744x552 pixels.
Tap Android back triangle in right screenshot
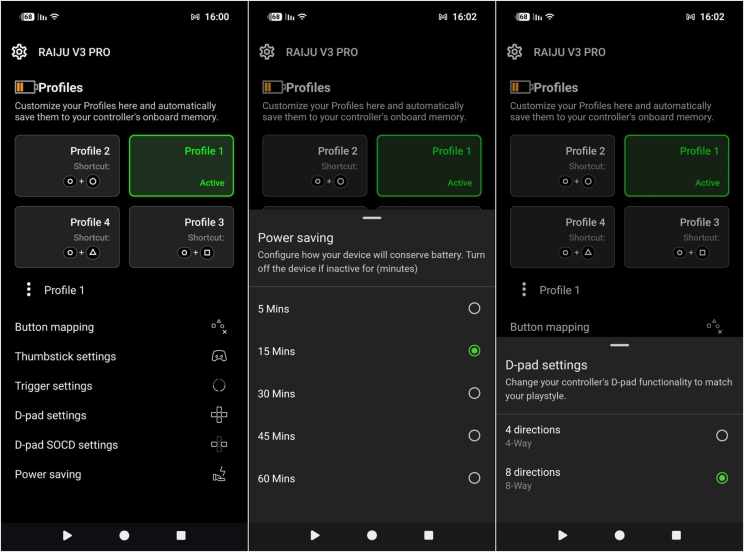point(563,535)
